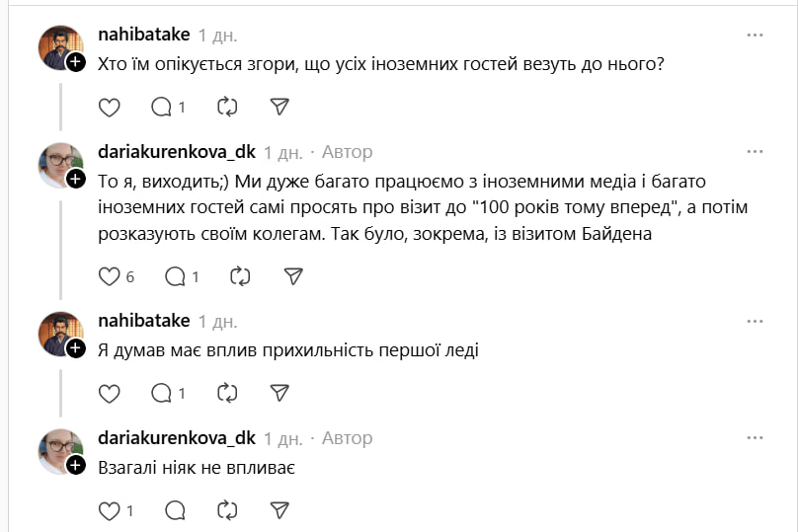Like nahibatake's first comment about foreign guests
Screen dimensions: 798x532
(x=110, y=107)
